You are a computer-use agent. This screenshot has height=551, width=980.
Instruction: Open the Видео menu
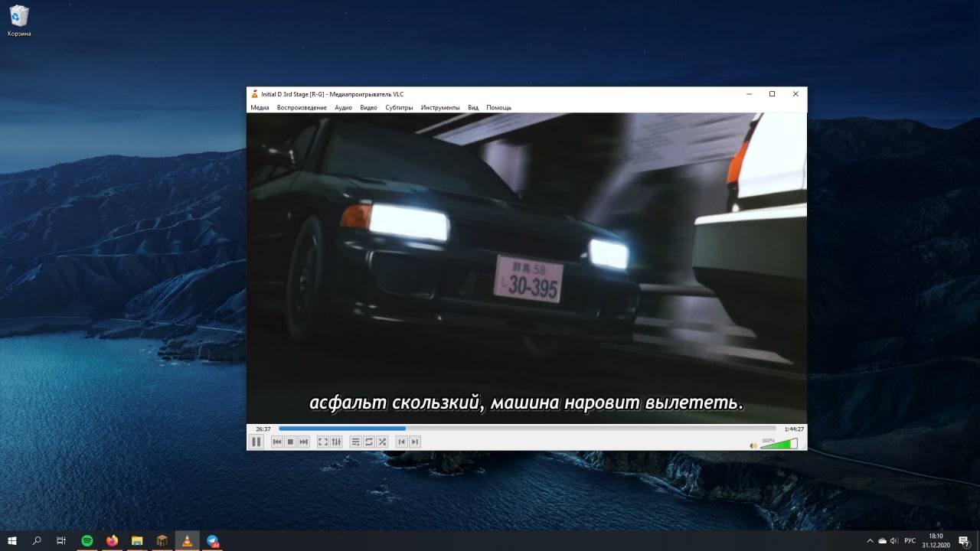[368, 108]
